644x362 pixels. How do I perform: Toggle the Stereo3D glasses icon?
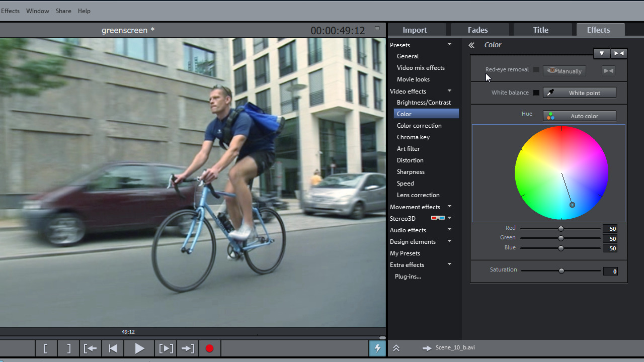[x=438, y=218]
